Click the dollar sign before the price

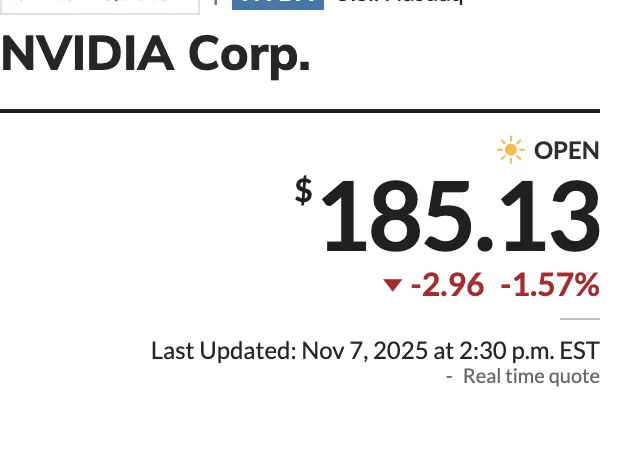[303, 190]
